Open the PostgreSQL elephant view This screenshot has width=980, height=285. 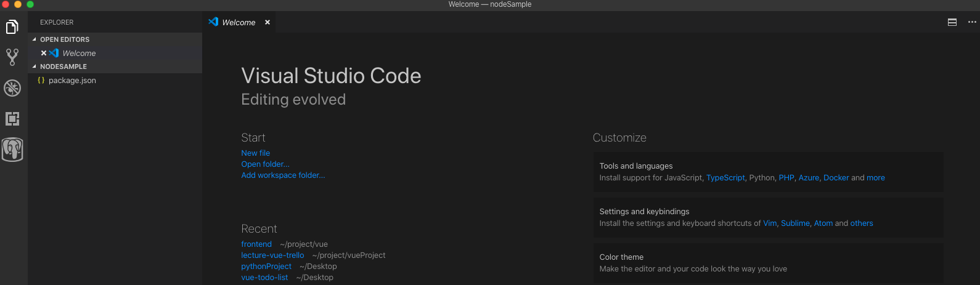point(12,150)
